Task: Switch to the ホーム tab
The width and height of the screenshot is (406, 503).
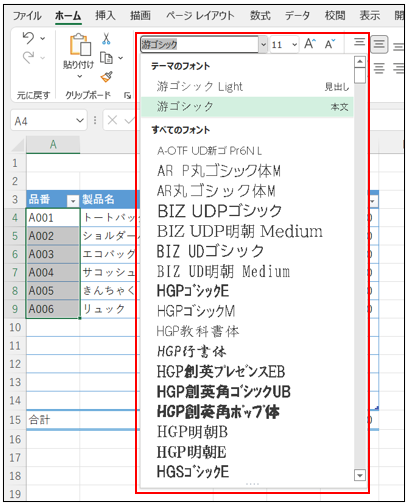Action: point(68,16)
